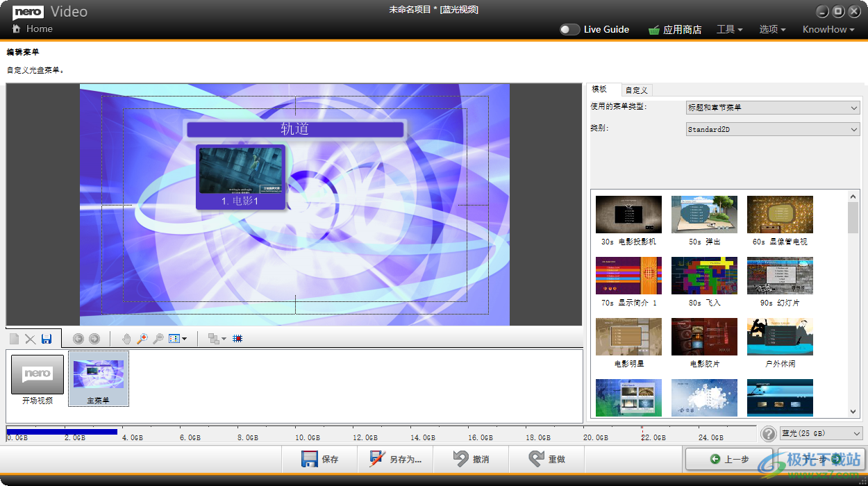
Task: Click the Nero logo in title bar
Action: [x=28, y=11]
